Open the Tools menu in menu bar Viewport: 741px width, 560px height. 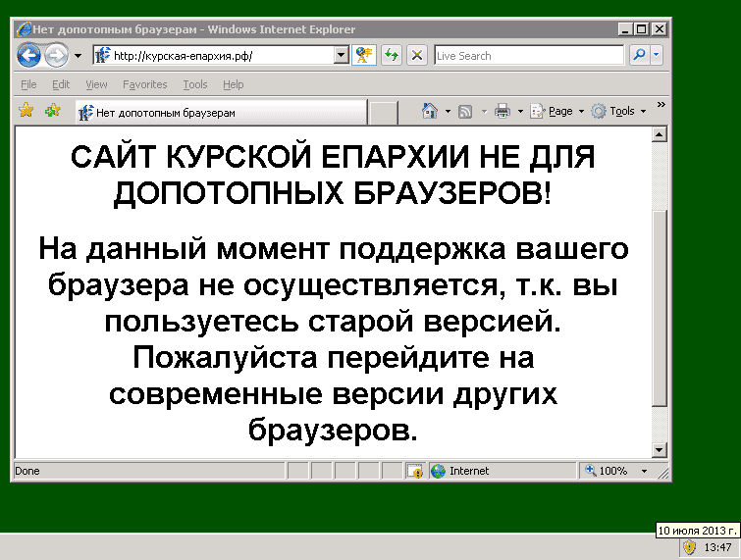point(195,84)
